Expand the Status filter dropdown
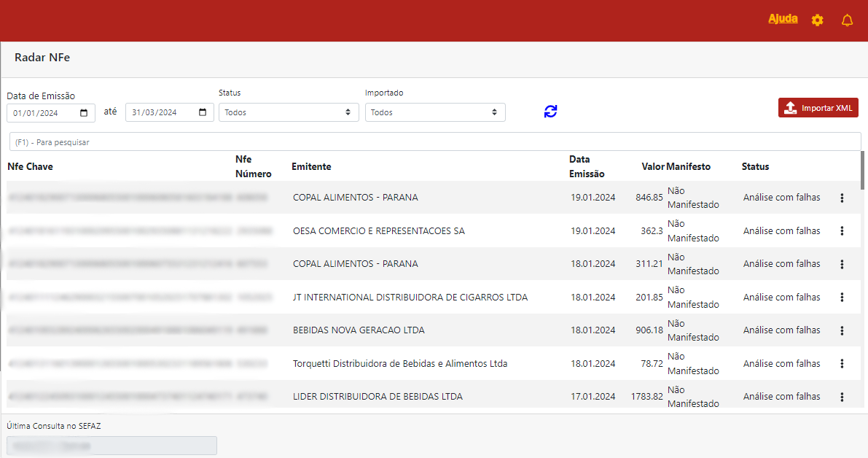The width and height of the screenshot is (868, 458). [x=288, y=112]
